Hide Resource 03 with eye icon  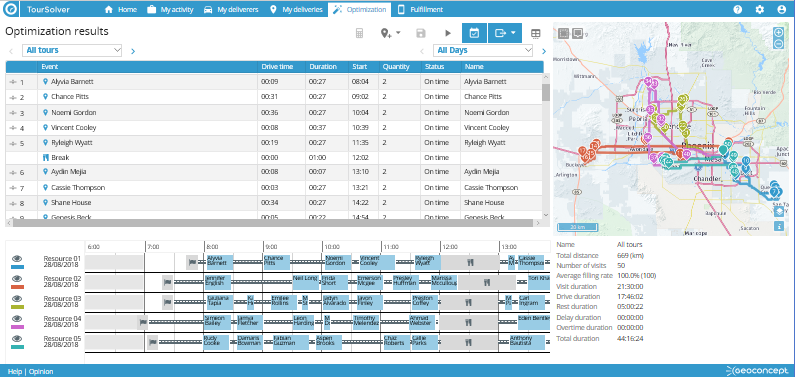pyautogui.click(x=17, y=298)
